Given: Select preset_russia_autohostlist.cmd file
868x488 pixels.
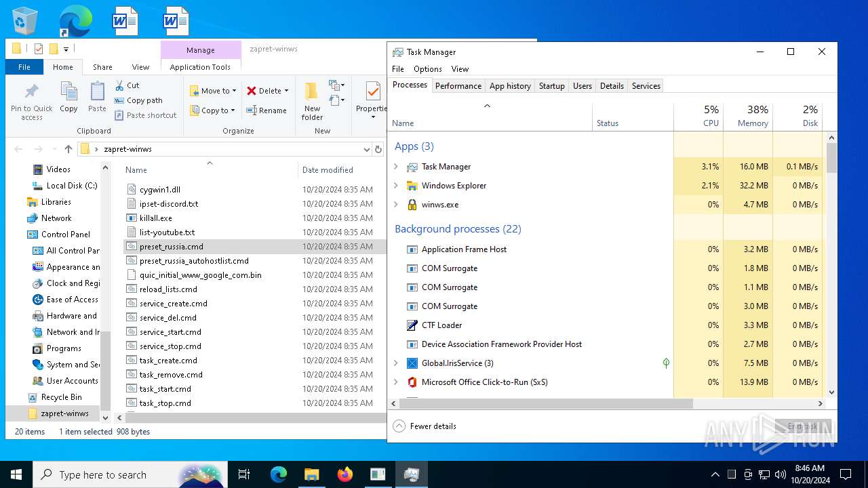Looking at the screenshot, I should pyautogui.click(x=194, y=261).
